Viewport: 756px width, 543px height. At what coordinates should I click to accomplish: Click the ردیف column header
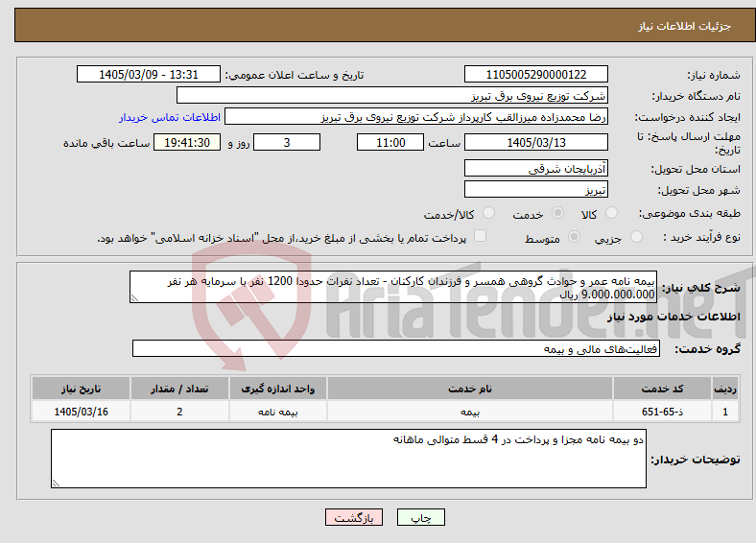pyautogui.click(x=725, y=389)
